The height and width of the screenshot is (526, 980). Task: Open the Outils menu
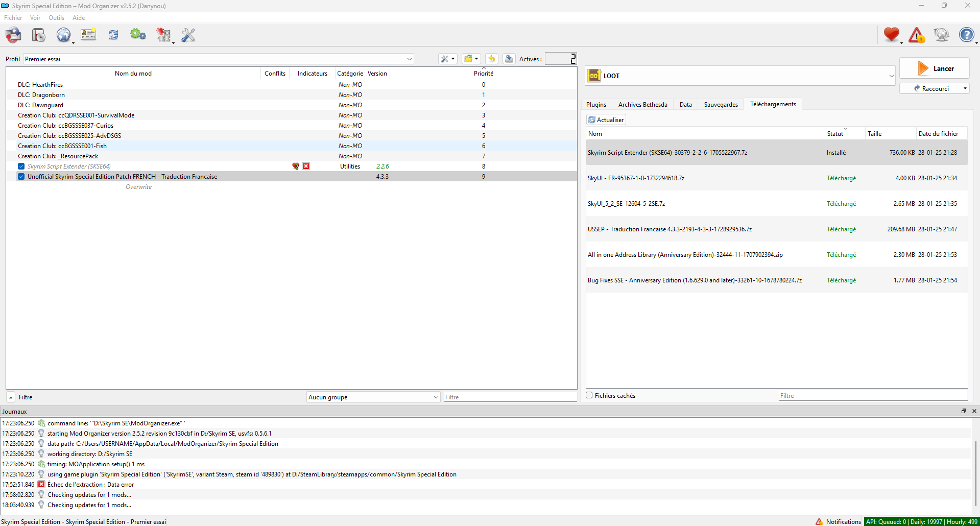coord(57,17)
